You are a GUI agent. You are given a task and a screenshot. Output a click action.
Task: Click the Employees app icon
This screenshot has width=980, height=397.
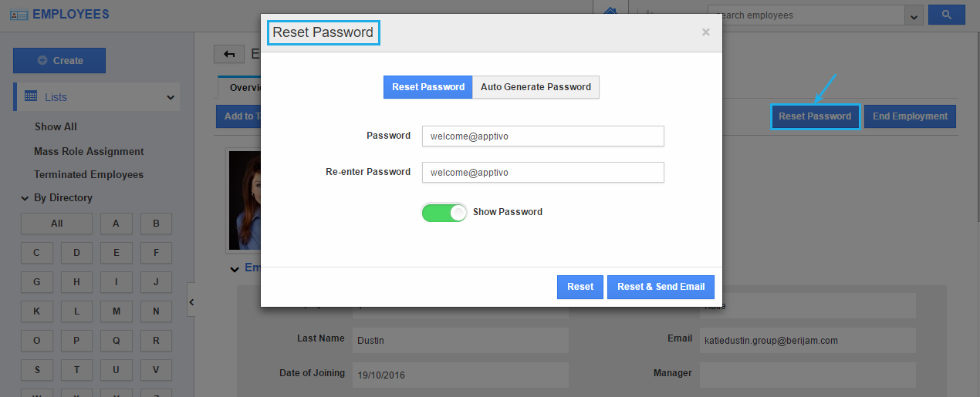[x=19, y=15]
